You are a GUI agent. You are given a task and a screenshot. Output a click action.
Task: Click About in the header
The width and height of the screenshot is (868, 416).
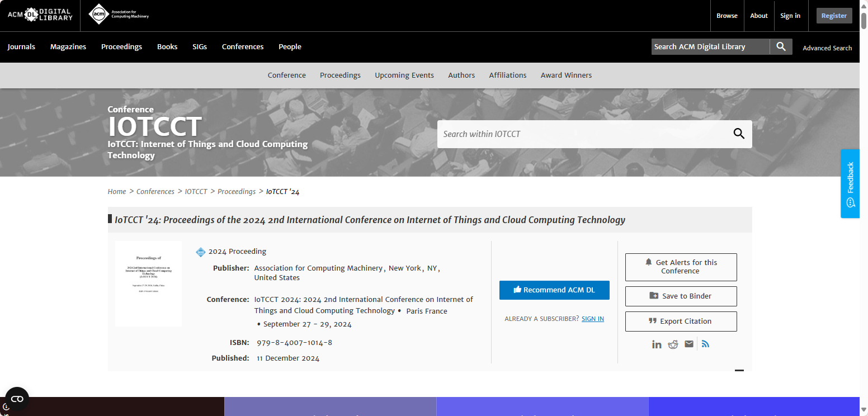tap(759, 16)
